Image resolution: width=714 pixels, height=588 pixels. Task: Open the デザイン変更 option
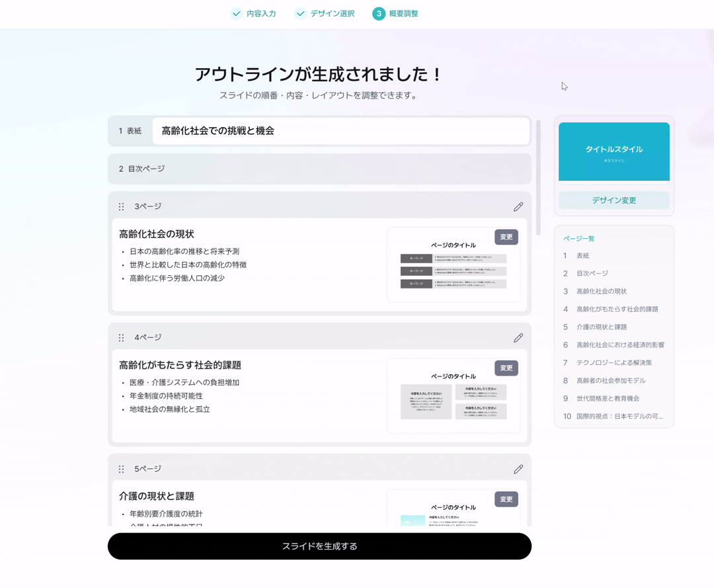coord(614,200)
